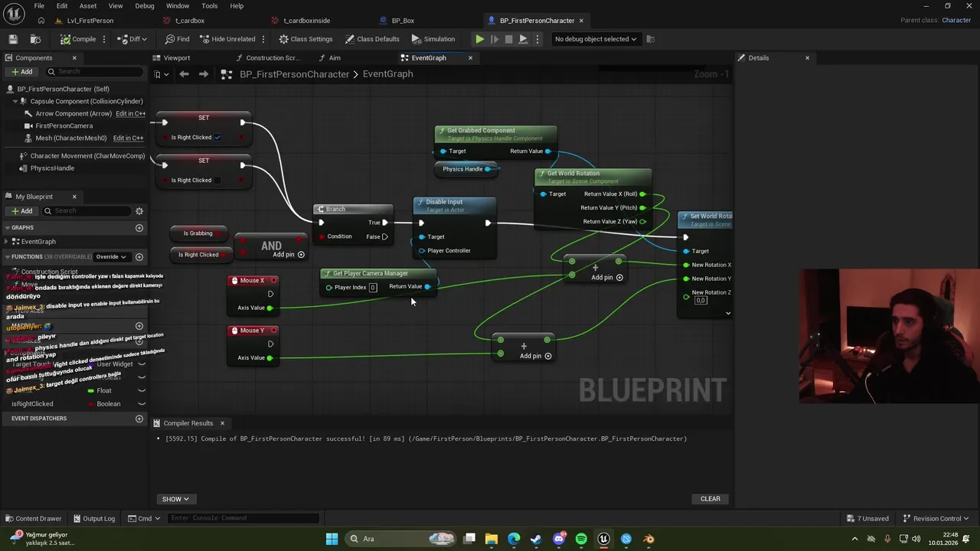Collapse the Capsule Component tree node
This screenshot has height=551, width=980.
coord(15,101)
